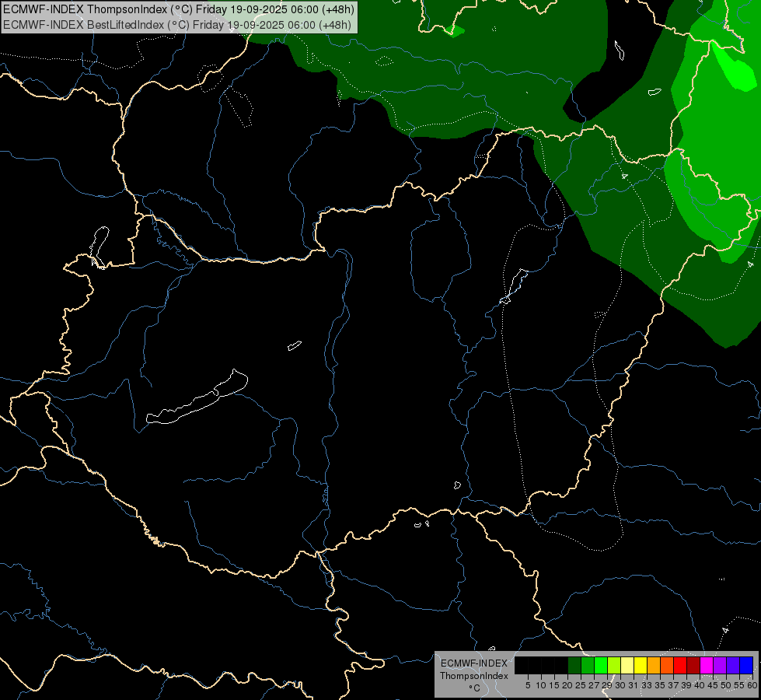Click the legend tick label 40
The height and width of the screenshot is (700, 761).
coord(700,685)
